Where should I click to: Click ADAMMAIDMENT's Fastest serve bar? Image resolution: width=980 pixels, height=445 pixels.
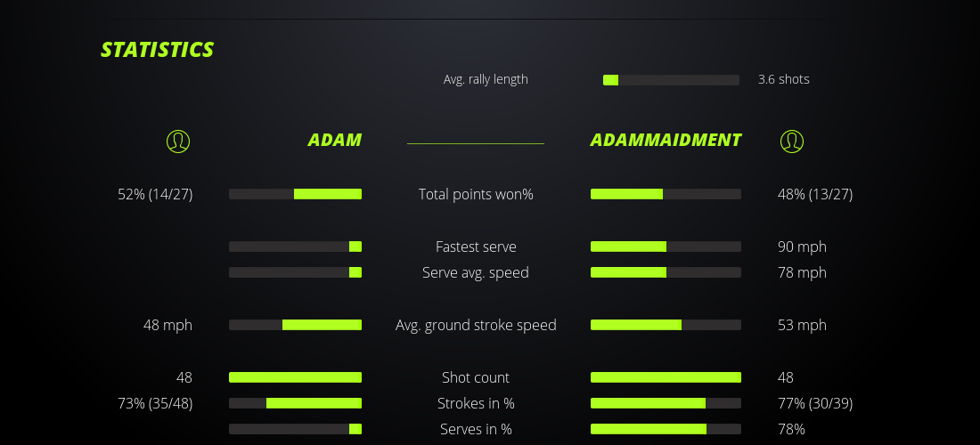tap(666, 247)
